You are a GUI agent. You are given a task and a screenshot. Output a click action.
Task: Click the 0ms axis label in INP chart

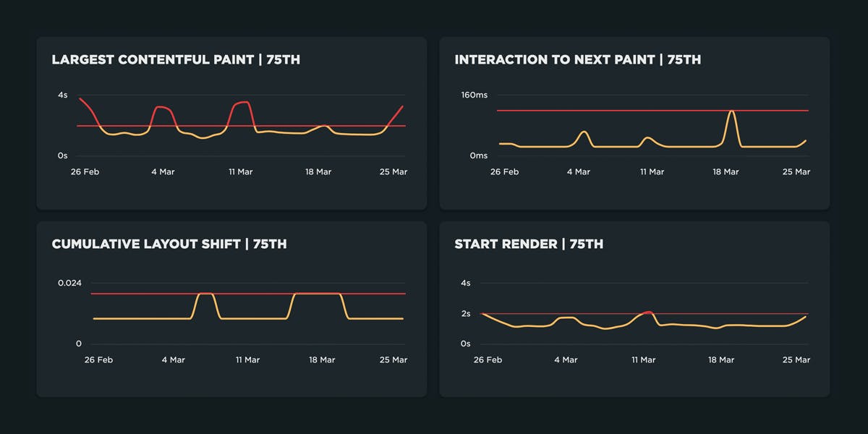pyautogui.click(x=478, y=156)
